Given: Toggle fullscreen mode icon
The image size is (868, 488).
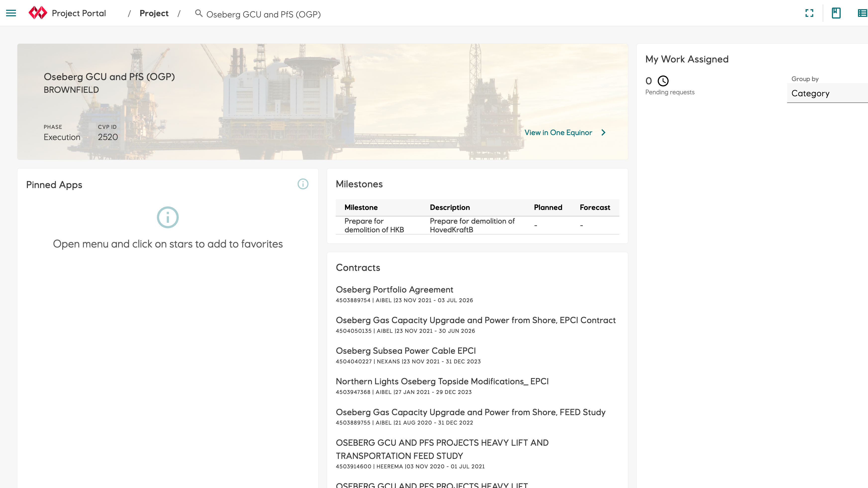Looking at the screenshot, I should click(x=809, y=13).
